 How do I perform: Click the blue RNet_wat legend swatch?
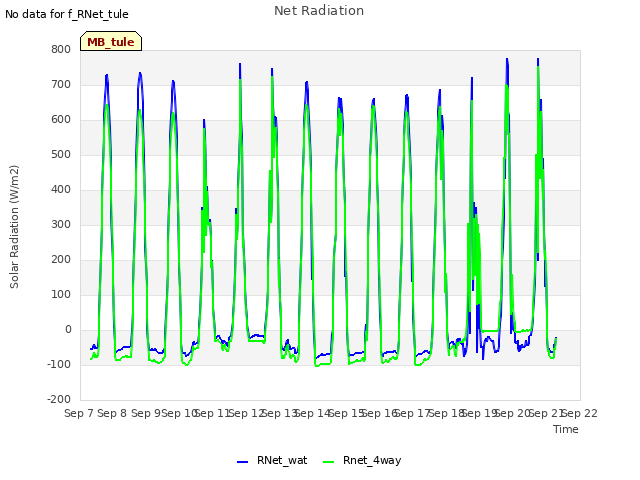click(x=242, y=462)
